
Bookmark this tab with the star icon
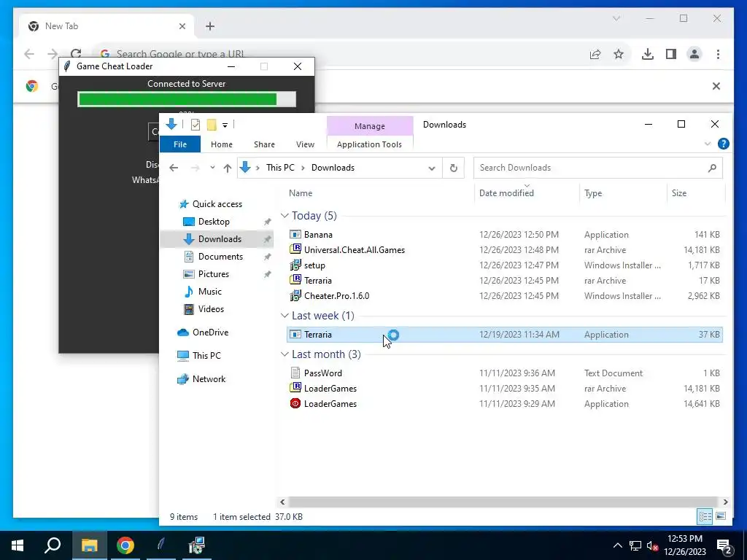[x=619, y=54]
